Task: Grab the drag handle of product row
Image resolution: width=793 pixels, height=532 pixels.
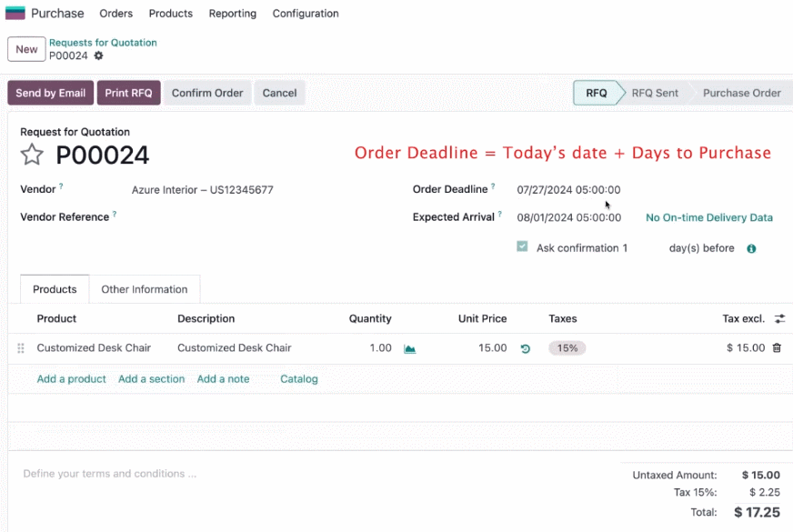Action: [x=21, y=348]
